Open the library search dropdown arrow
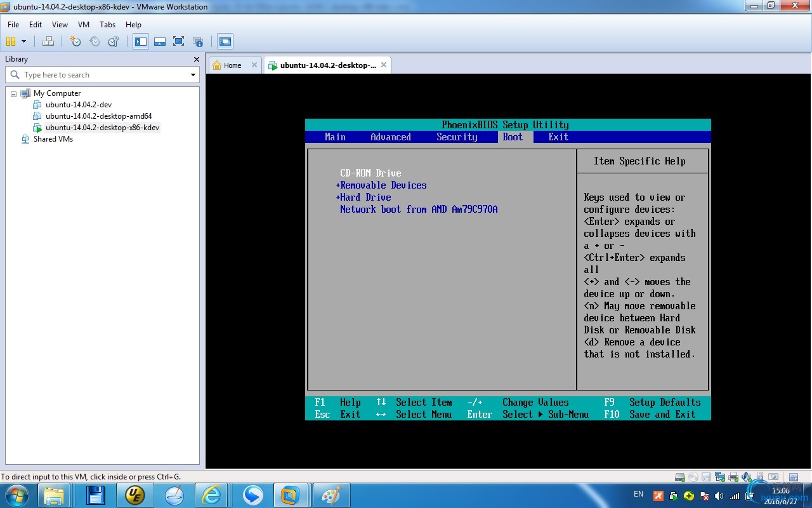The image size is (812, 508). (x=193, y=75)
